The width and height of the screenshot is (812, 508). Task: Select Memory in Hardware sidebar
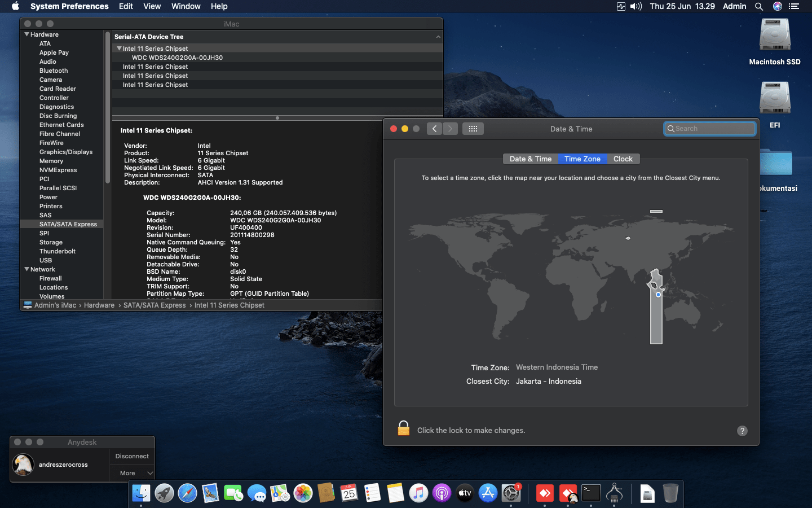(51, 161)
